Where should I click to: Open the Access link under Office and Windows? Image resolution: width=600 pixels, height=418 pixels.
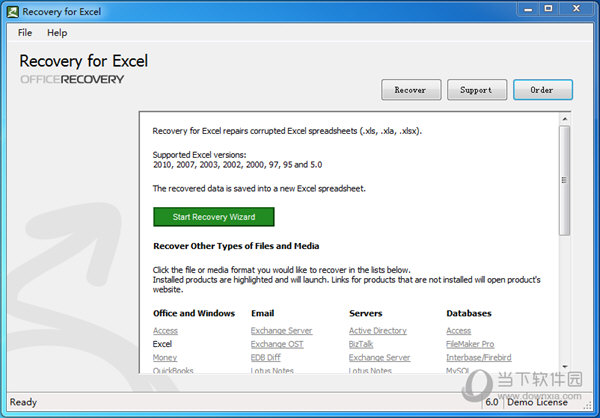tap(165, 331)
